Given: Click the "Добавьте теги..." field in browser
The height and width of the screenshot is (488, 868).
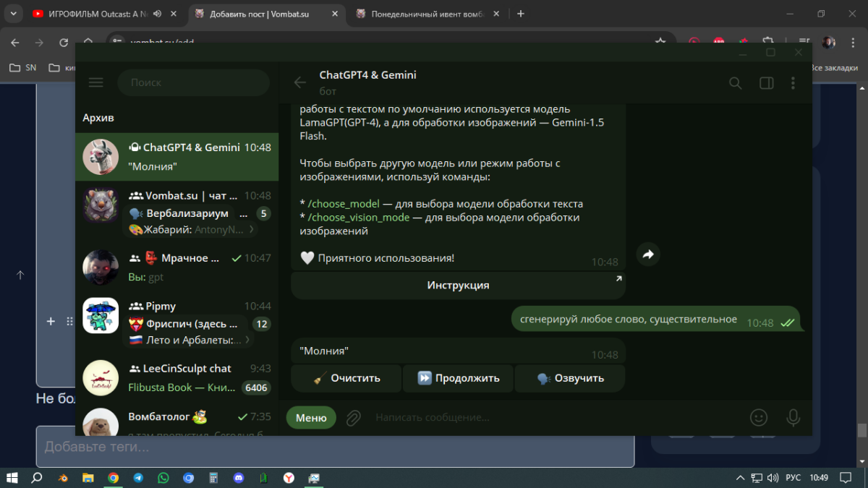Looking at the screenshot, I should point(335,447).
